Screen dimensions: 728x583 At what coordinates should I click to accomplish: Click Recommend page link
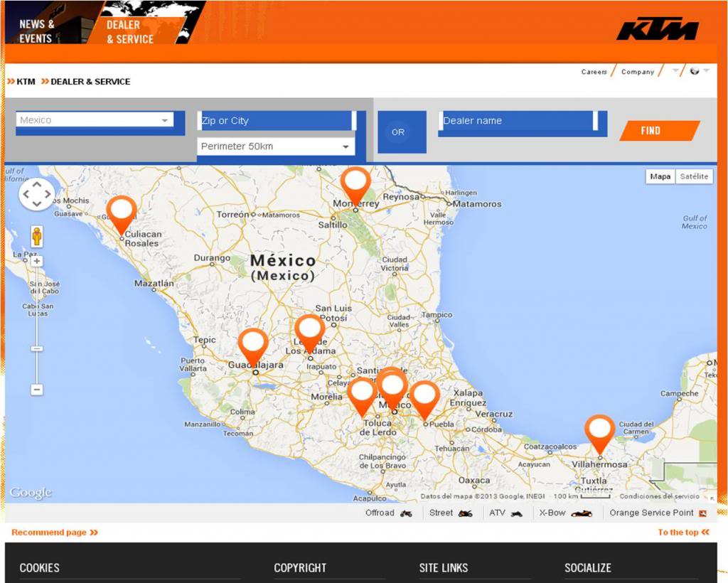[x=55, y=533]
